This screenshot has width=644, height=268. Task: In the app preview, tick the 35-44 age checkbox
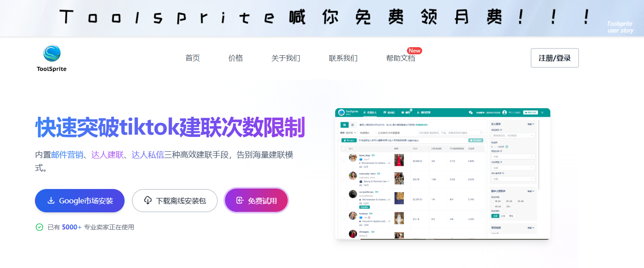(515, 201)
